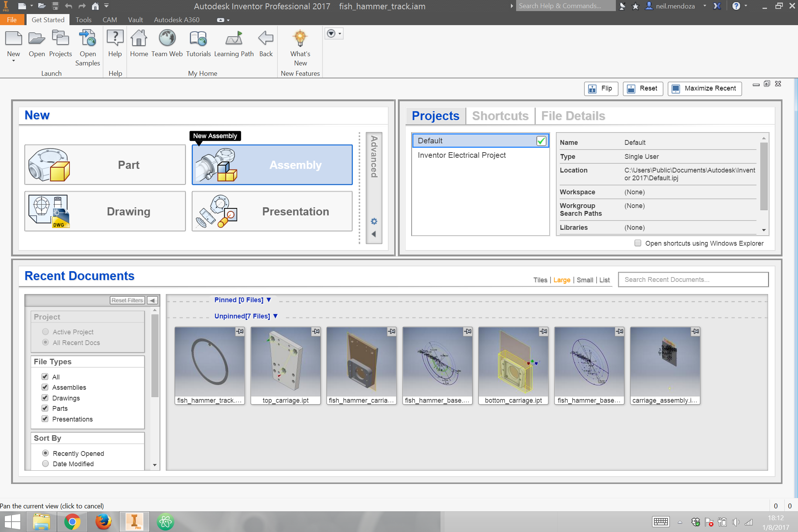Viewport: 798px width, 532px height.
Task: Open Learning Path in the ribbon
Action: click(234, 39)
